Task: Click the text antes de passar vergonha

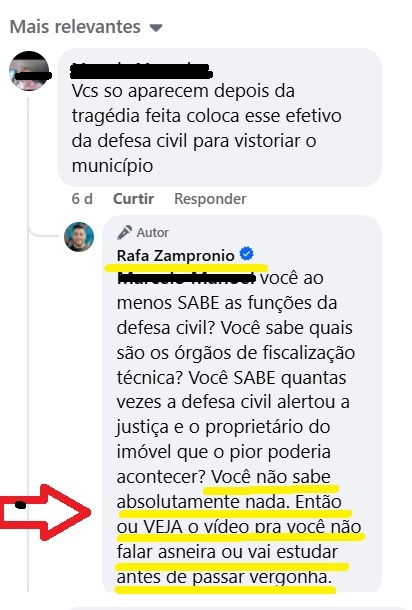Action: coord(224,577)
